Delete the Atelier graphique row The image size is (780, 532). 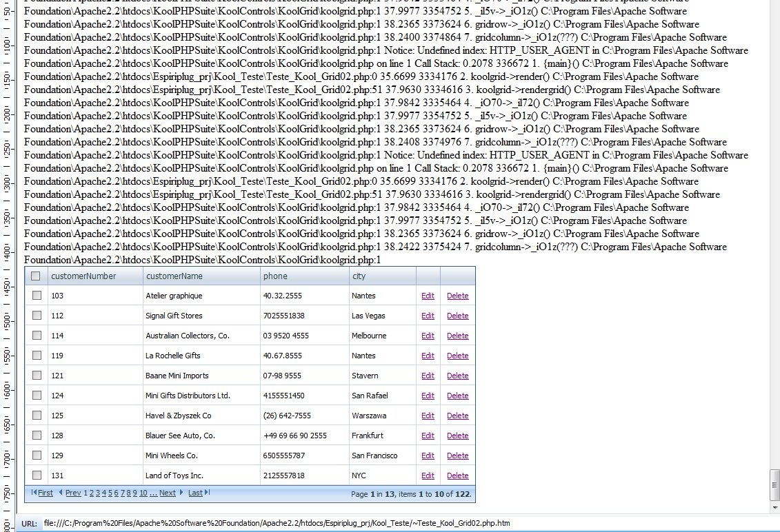pos(458,296)
